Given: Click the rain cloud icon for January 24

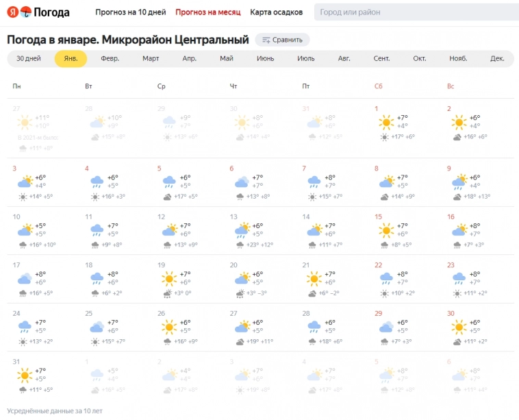Looking at the screenshot, I should point(25,327).
